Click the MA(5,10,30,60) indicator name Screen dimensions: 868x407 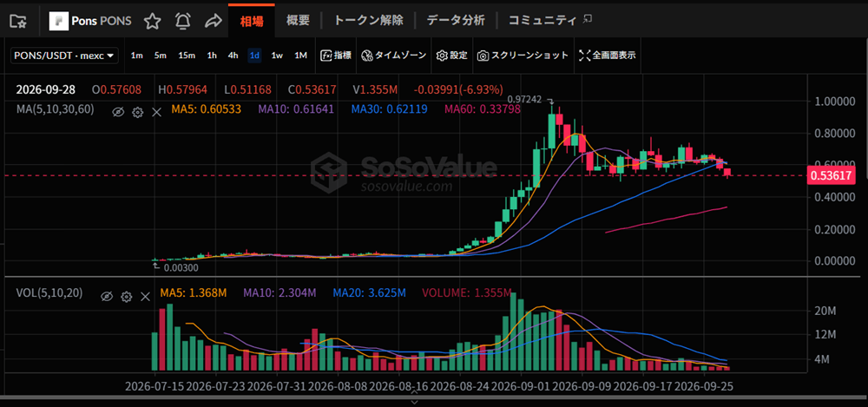tap(55, 109)
